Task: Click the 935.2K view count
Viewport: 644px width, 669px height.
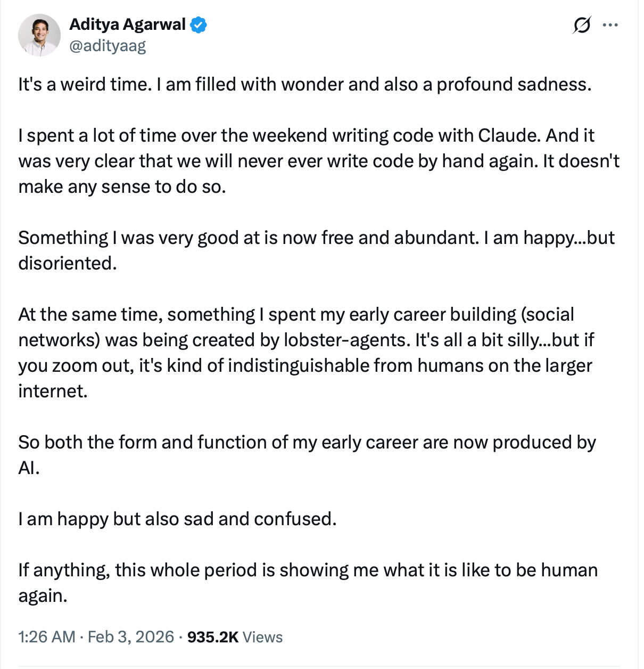Action: point(212,637)
